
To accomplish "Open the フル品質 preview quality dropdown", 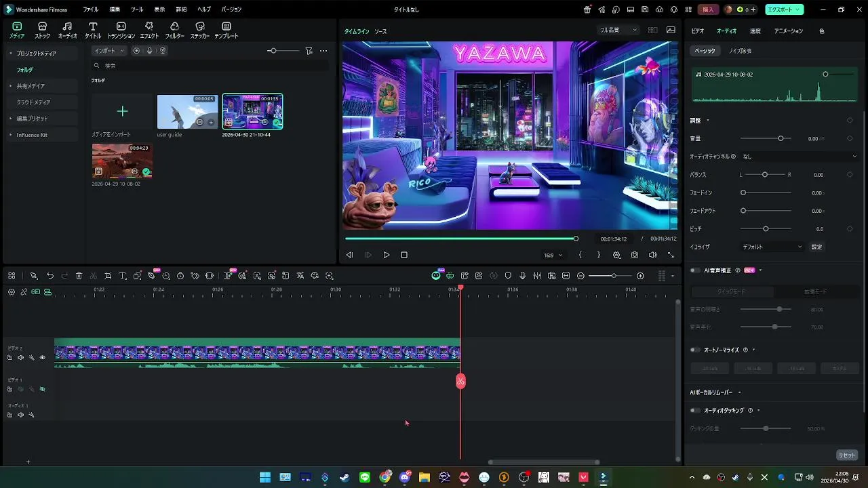I will 618,30.
